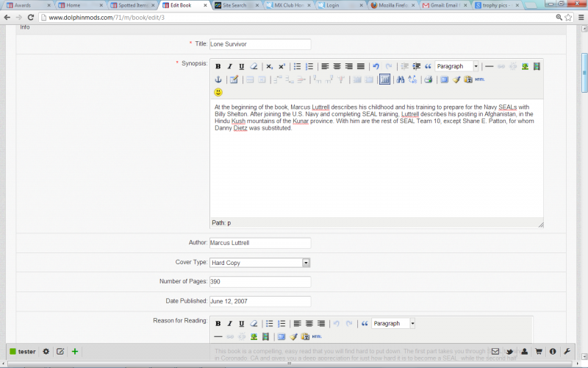
Task: Open tester user menu in bottom bar
Action: [x=23, y=352]
